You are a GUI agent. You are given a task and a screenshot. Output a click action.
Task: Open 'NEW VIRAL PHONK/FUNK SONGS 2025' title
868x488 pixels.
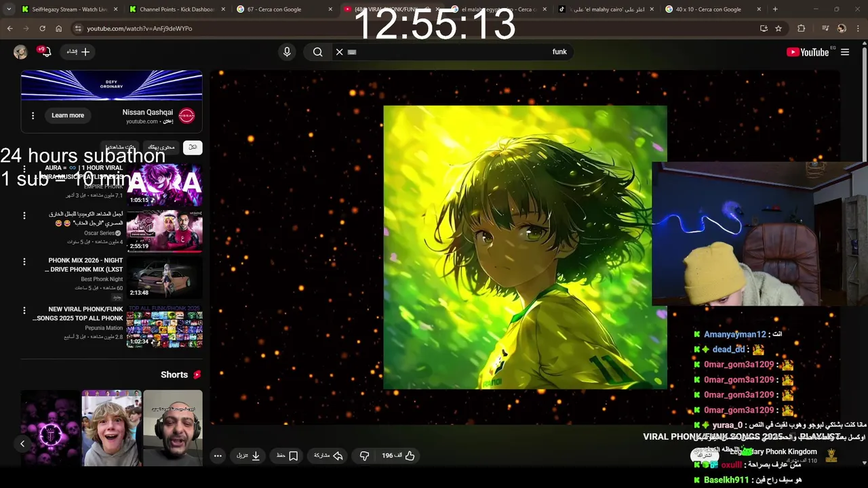point(79,314)
